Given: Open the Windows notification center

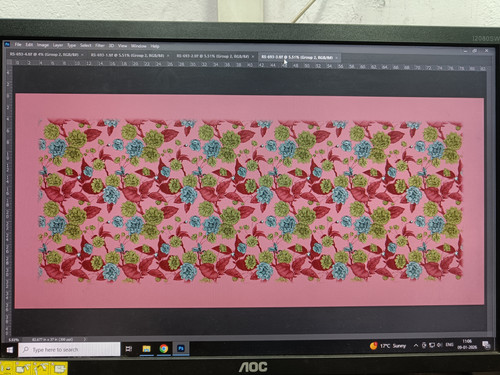Looking at the screenshot, I should click(x=486, y=344).
